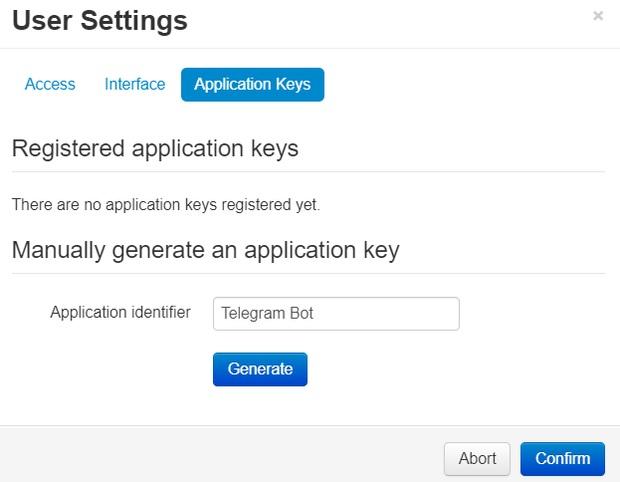This screenshot has width=620, height=482.
Task: Generate a new application key
Action: click(x=260, y=369)
